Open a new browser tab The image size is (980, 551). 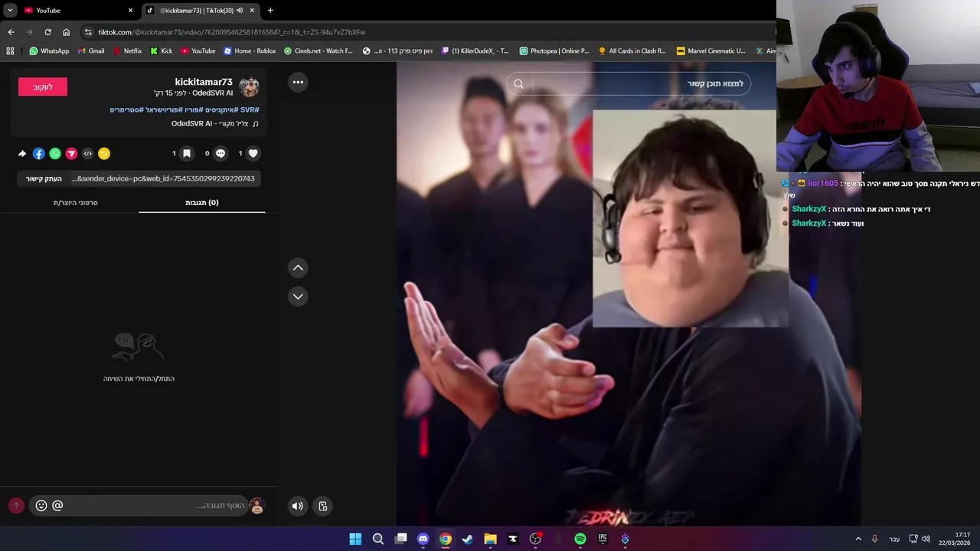click(x=270, y=10)
